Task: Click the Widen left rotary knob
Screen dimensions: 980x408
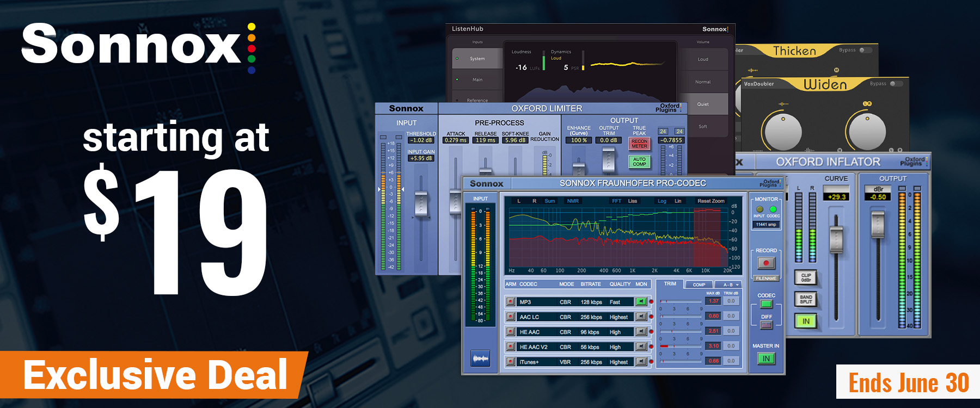Action: (783, 133)
